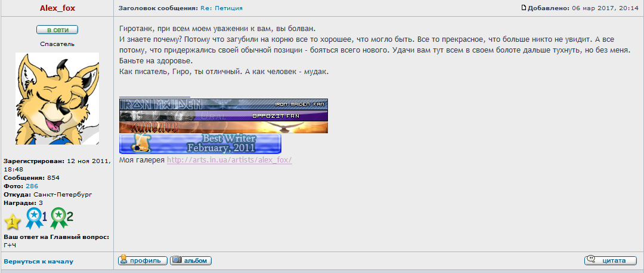Open user album with «альбом» button
644x273 pixels.
pos(191,260)
